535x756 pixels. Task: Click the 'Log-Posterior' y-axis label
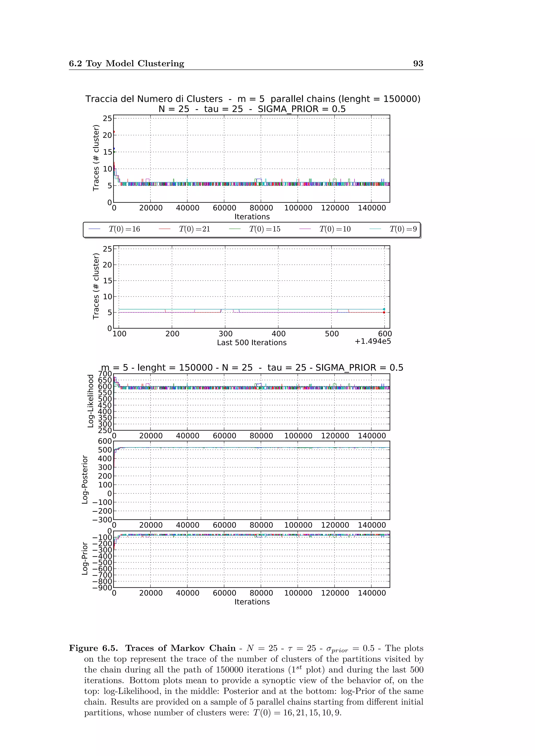click(x=85, y=479)
